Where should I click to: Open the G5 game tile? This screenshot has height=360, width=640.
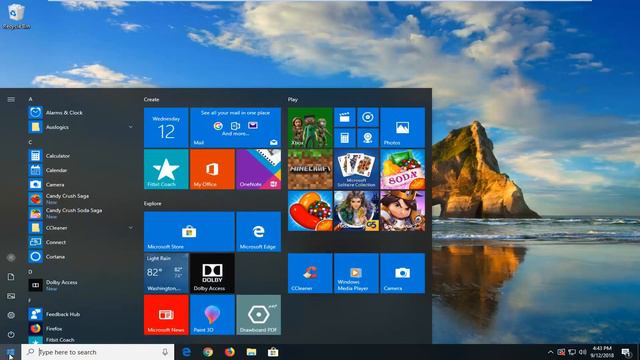[x=356, y=211]
